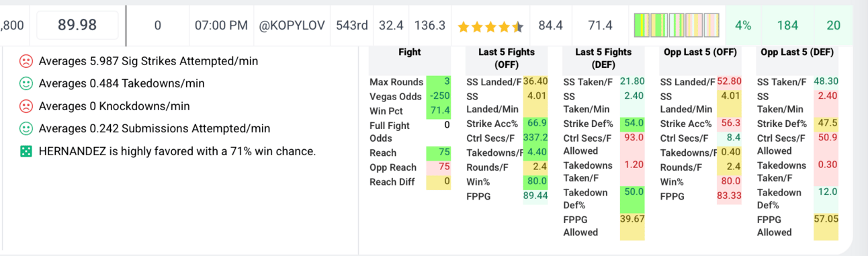Click the 07:00 PM start time cell
The image size is (868, 256).
pyautogui.click(x=221, y=26)
